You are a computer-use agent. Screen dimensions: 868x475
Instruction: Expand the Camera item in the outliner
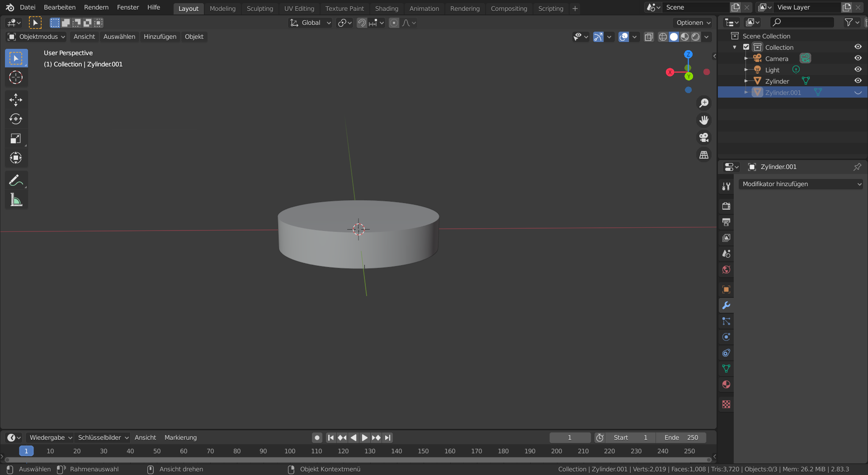pos(747,58)
